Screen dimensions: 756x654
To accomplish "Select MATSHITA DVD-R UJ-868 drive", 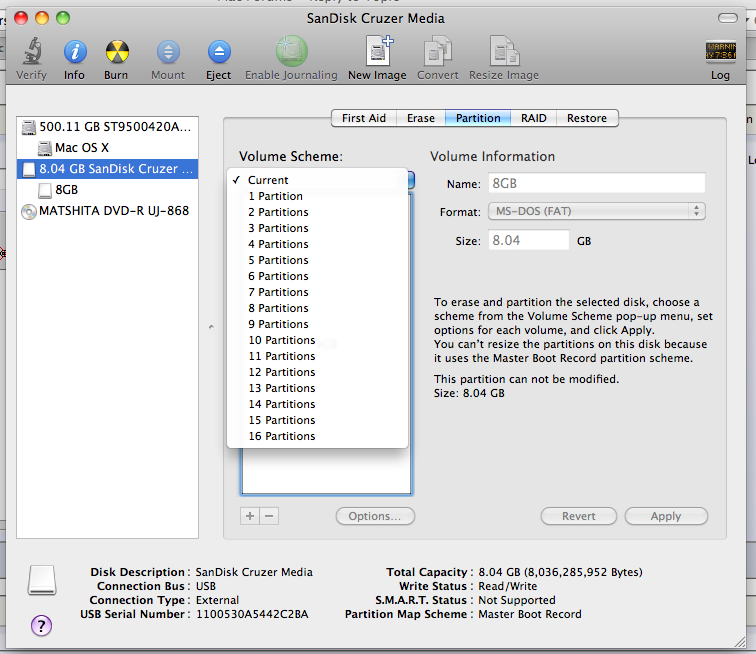I will (107, 211).
